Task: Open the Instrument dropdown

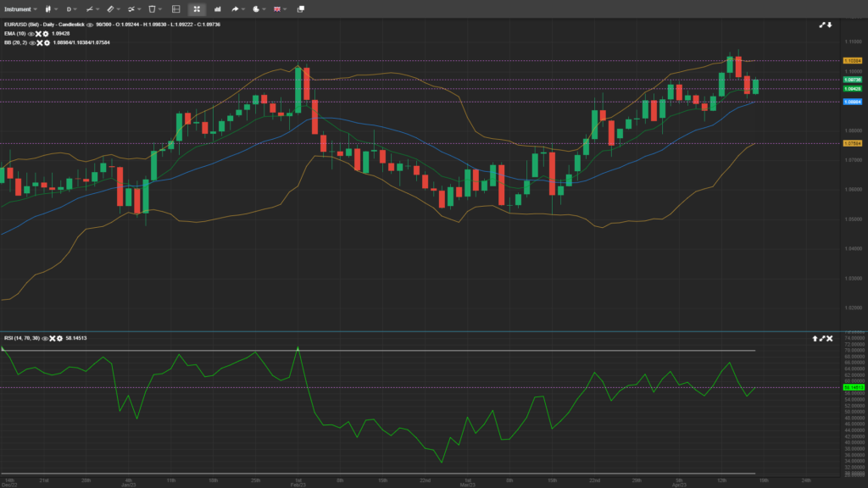Action: point(19,8)
